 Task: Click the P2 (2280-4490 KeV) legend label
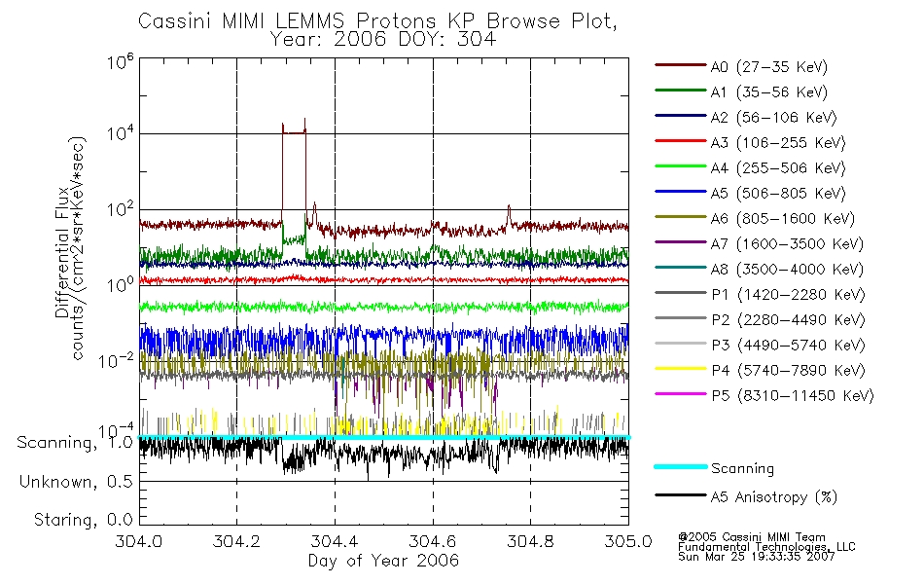coord(788,319)
